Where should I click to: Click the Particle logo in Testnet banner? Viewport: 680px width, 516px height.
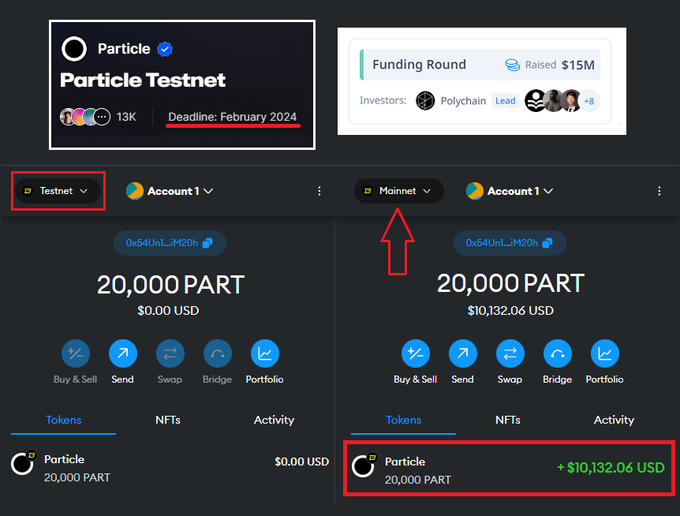click(x=74, y=49)
